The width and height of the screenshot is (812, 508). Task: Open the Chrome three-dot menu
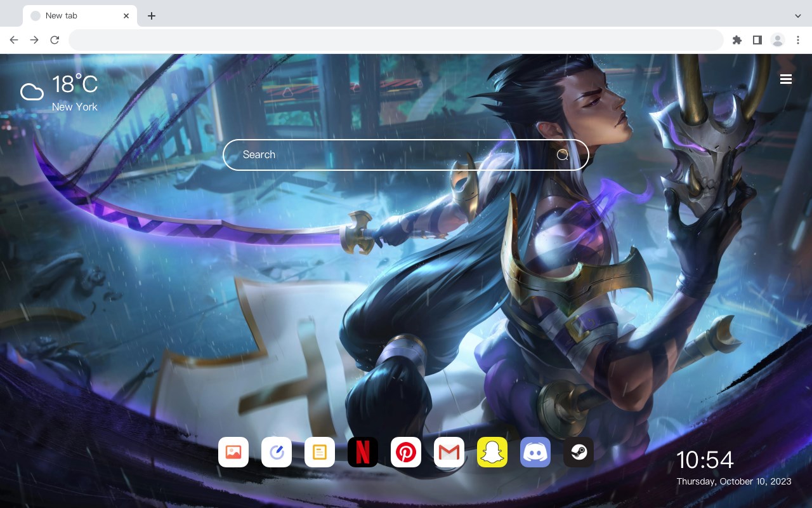click(x=798, y=40)
